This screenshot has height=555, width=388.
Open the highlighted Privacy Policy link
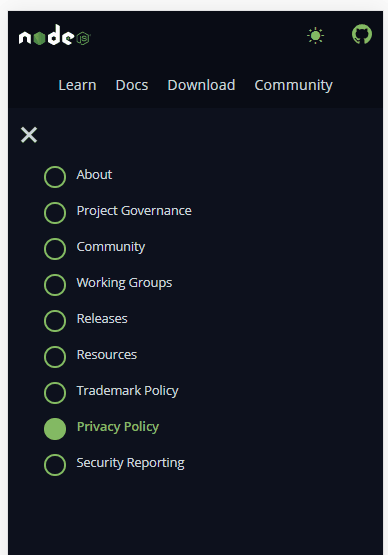pyautogui.click(x=118, y=427)
